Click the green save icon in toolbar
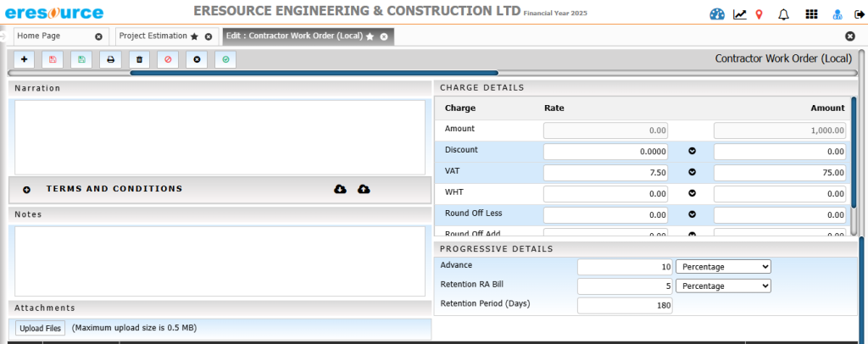The height and width of the screenshot is (344, 868). (81, 59)
